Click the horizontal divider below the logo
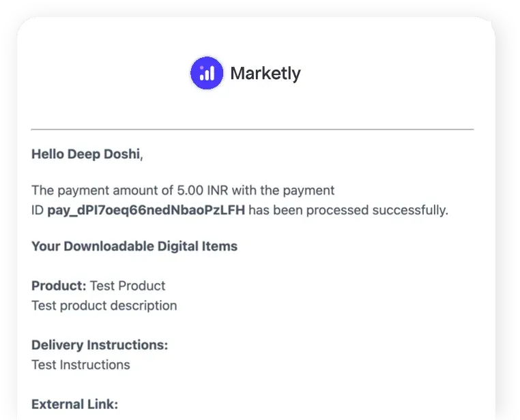Screen dimensions: 520x420 pyautogui.click(x=252, y=129)
